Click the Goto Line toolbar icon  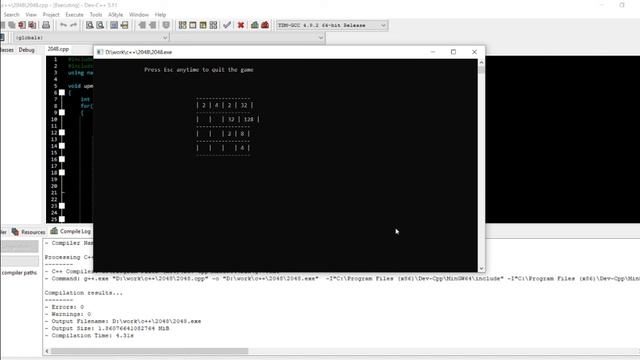[124, 25]
